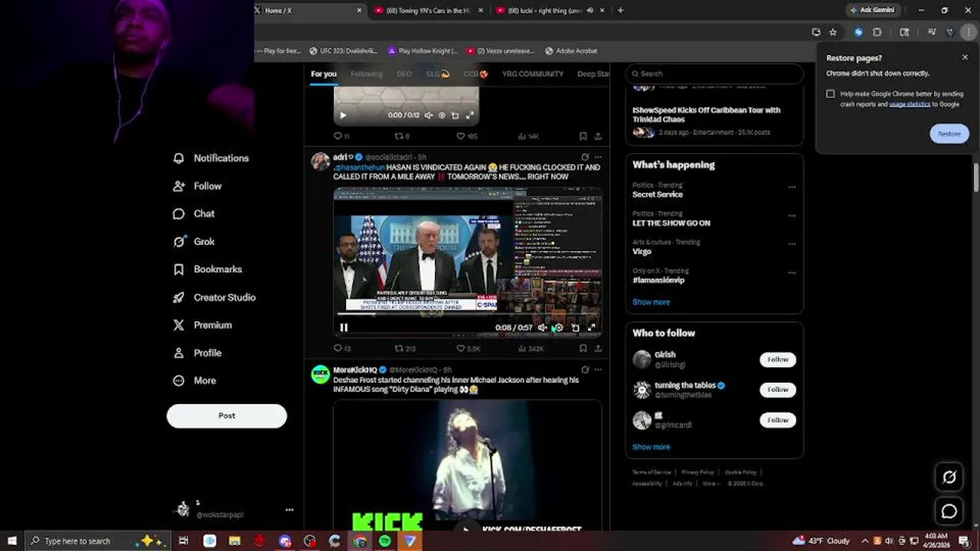The height and width of the screenshot is (551, 980).
Task: Open Premium from the sidebar
Action: (203, 324)
